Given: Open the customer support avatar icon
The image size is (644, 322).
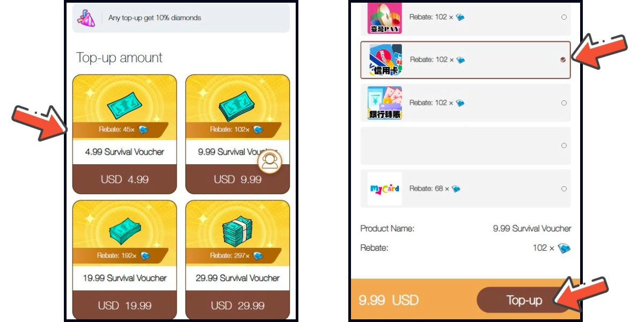Looking at the screenshot, I should [270, 162].
